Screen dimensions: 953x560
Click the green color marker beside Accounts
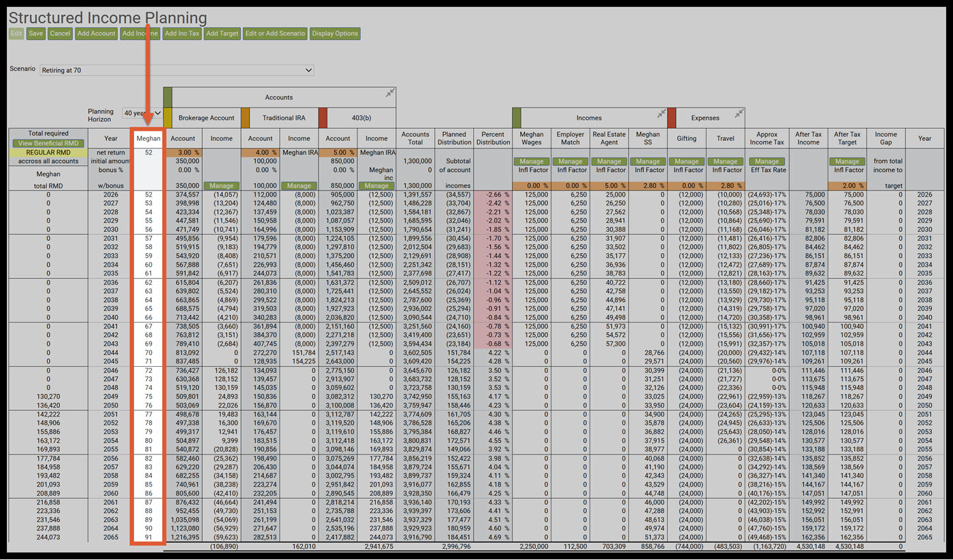tap(168, 97)
